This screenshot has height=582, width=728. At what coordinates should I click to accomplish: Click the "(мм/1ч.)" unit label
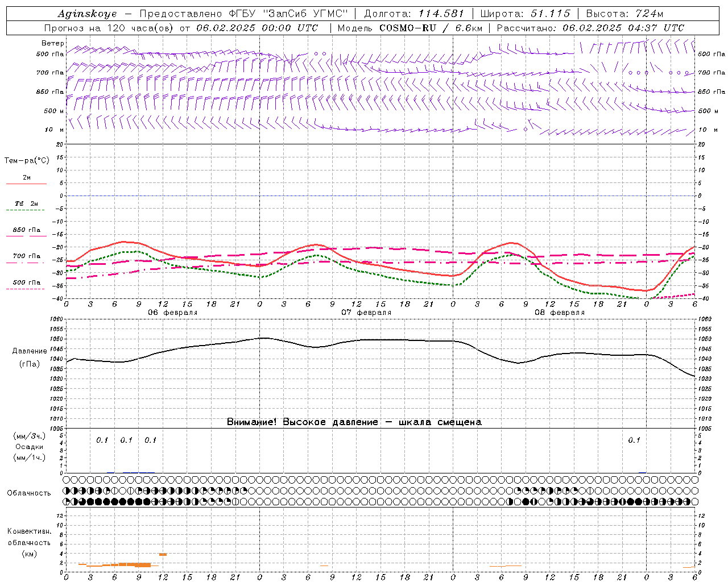click(x=30, y=458)
